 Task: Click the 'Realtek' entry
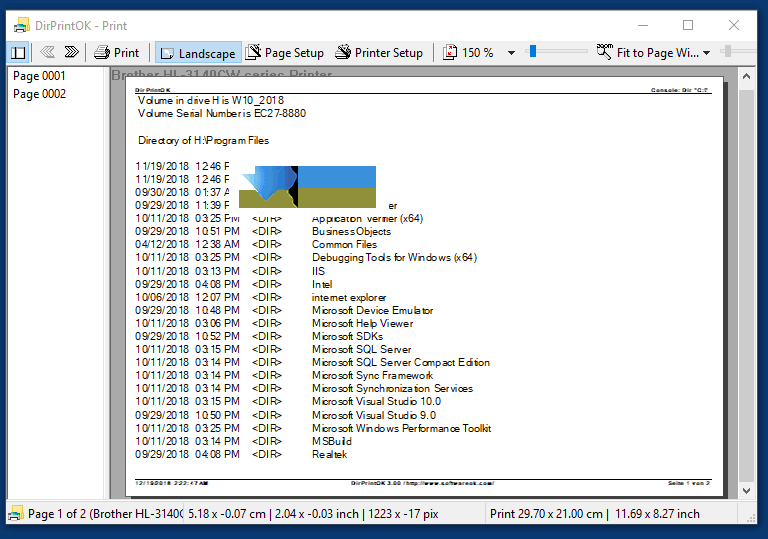(329, 455)
